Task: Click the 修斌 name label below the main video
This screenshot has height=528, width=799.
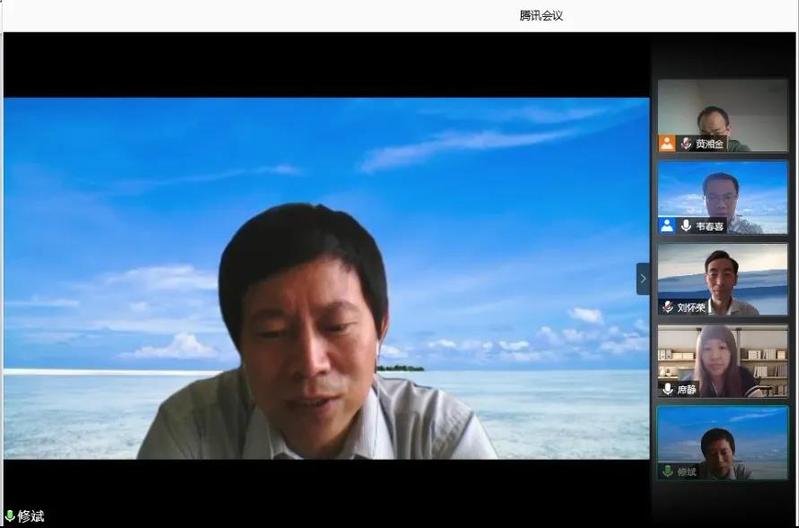Action: click(31, 516)
